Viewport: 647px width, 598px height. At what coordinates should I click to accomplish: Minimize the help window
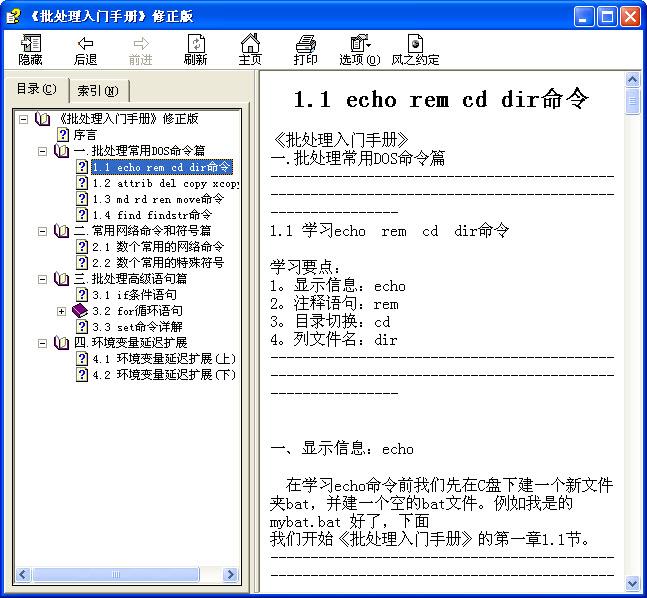tap(584, 17)
